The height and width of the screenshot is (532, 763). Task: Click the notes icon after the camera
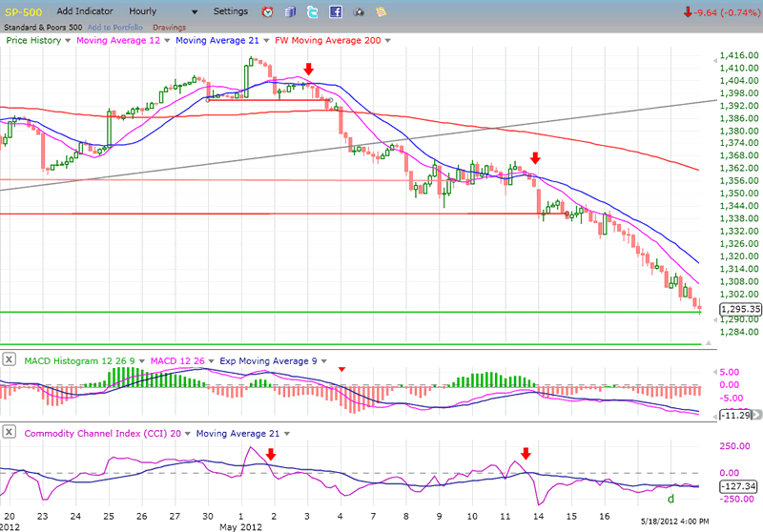click(381, 12)
